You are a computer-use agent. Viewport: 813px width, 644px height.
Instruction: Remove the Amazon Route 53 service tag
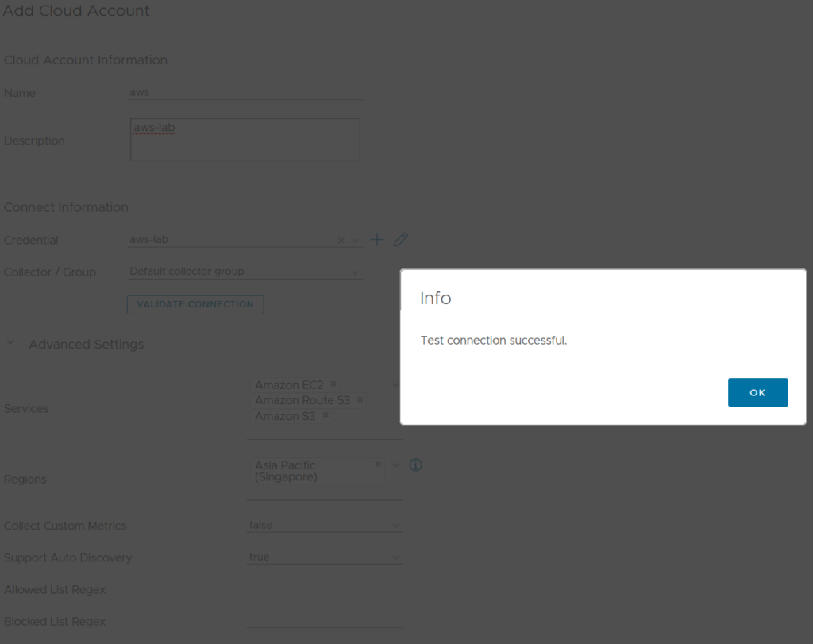tap(360, 399)
